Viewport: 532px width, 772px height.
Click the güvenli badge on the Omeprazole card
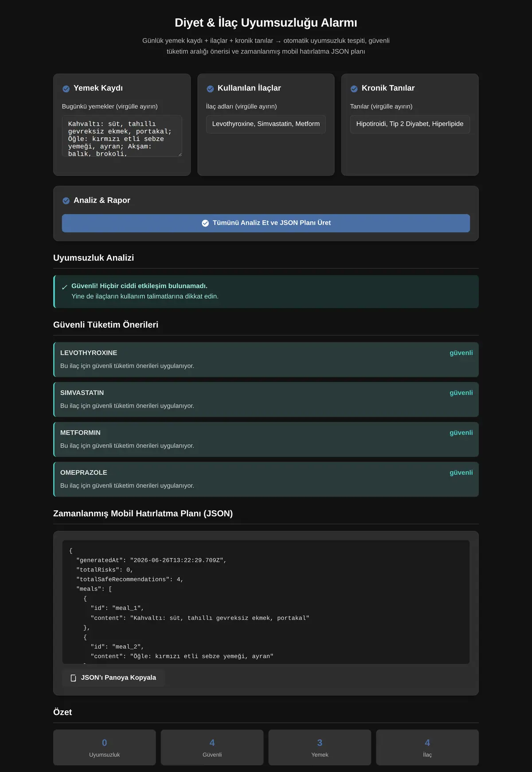[x=461, y=473]
